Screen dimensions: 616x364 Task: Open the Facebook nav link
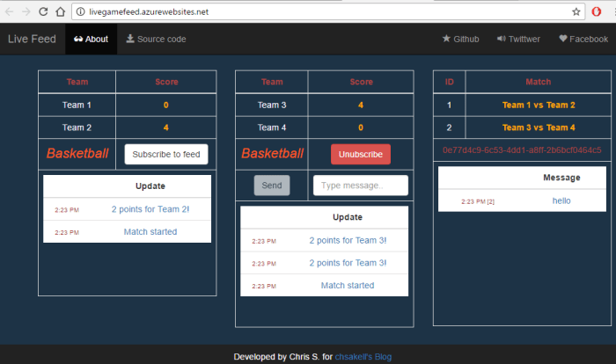point(583,39)
